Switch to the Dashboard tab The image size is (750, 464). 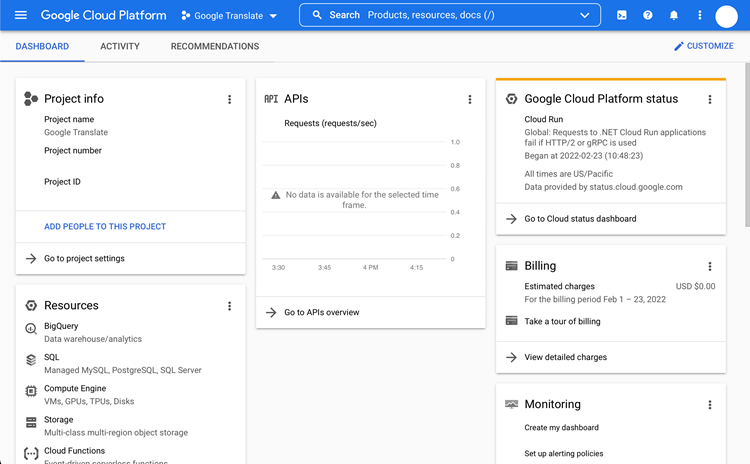[x=42, y=46]
